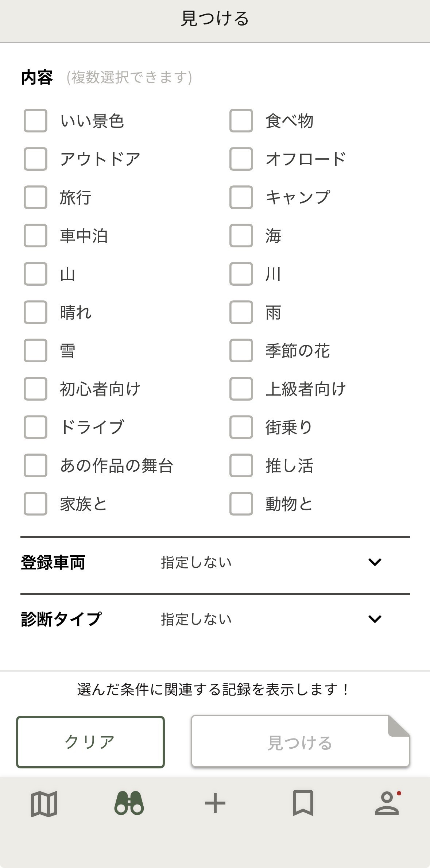Select the 季節の花 checkbox

coord(241,351)
